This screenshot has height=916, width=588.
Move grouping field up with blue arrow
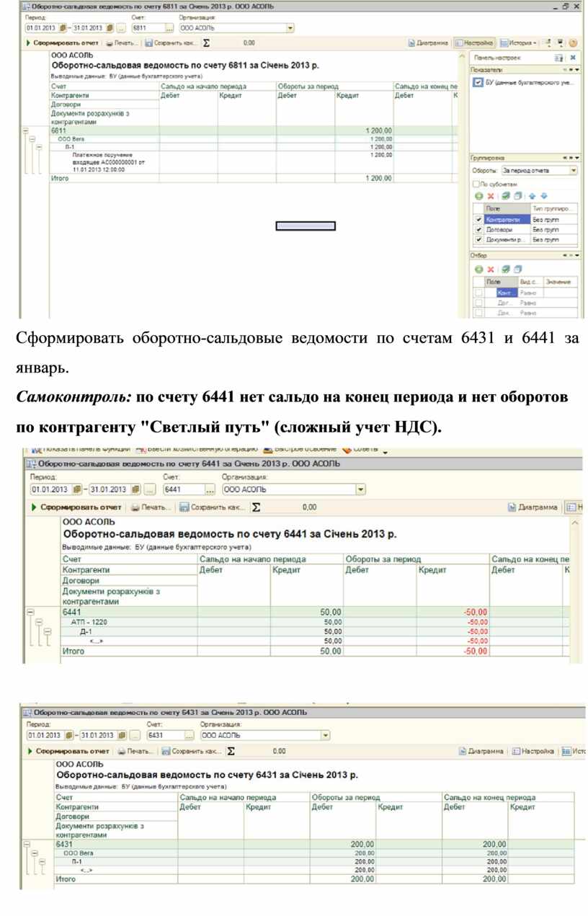pos(532,196)
